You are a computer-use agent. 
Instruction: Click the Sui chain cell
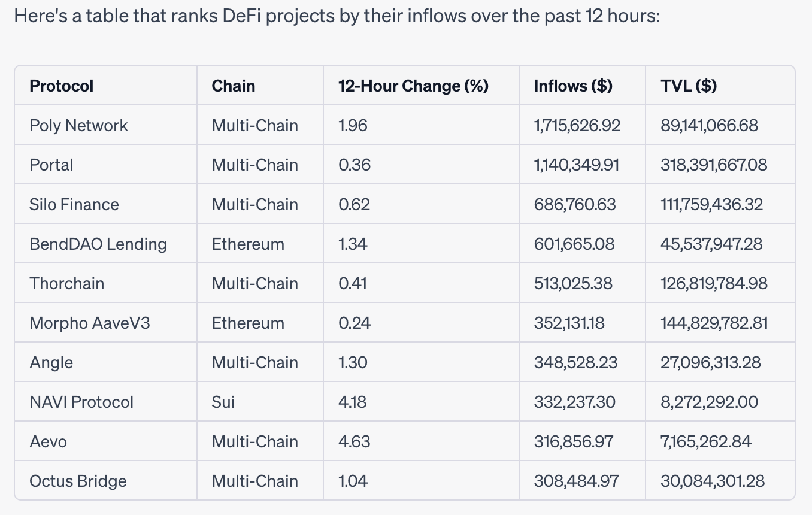tap(223, 402)
